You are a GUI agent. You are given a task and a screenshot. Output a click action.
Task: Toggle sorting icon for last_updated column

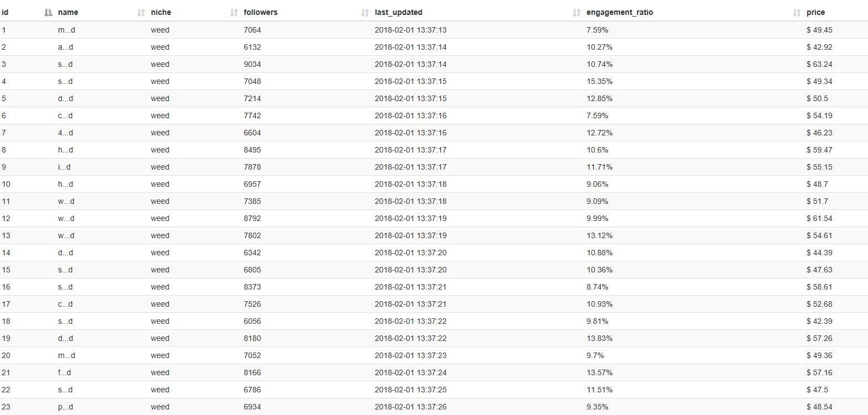(x=576, y=13)
